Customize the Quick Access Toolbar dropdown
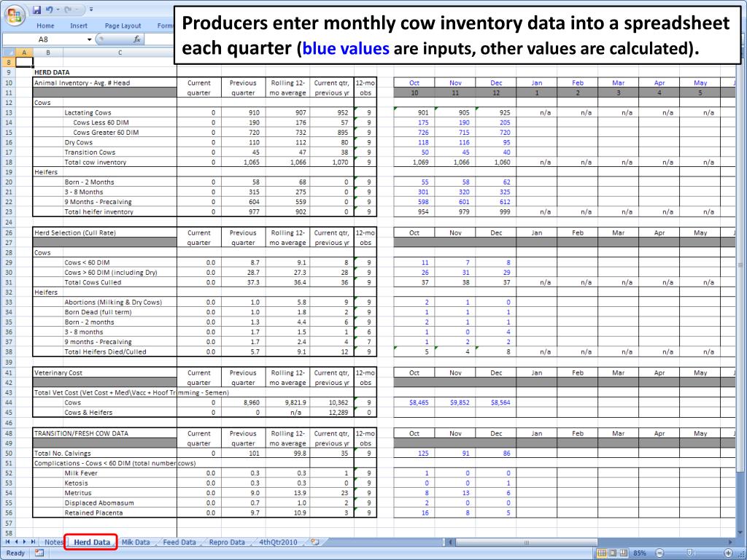 (x=90, y=9)
